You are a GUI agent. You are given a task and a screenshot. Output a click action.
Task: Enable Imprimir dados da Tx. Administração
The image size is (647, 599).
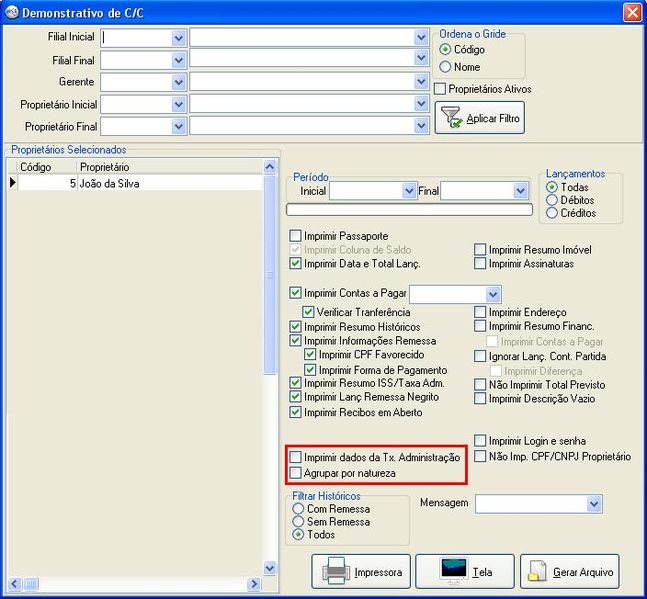click(x=295, y=457)
